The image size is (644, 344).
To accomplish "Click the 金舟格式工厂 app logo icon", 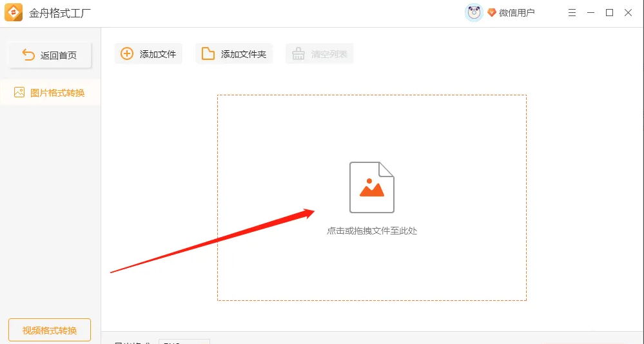I will click(13, 13).
